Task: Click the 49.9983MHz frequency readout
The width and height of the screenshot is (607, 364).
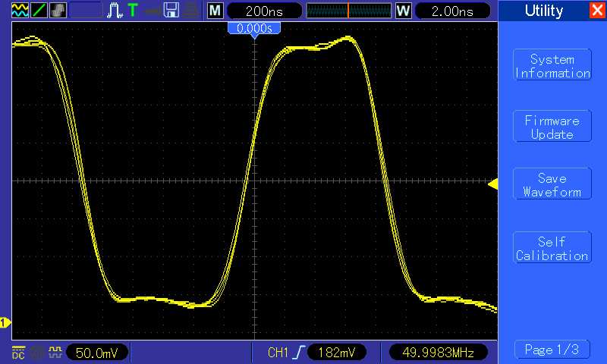Action: (438, 353)
